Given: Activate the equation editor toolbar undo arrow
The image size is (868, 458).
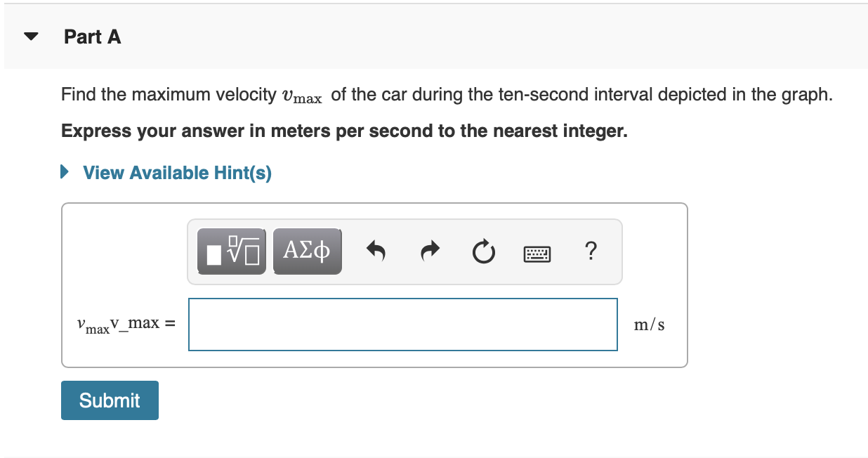Looking at the screenshot, I should click(376, 251).
